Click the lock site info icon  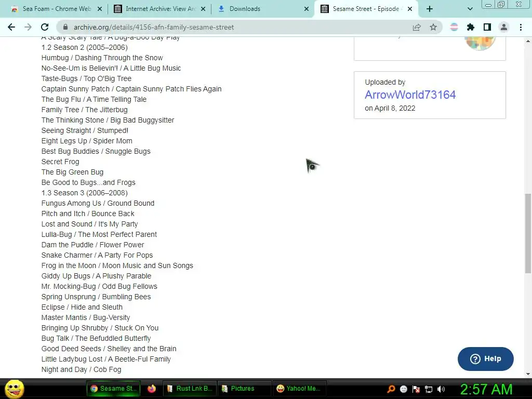(66, 27)
